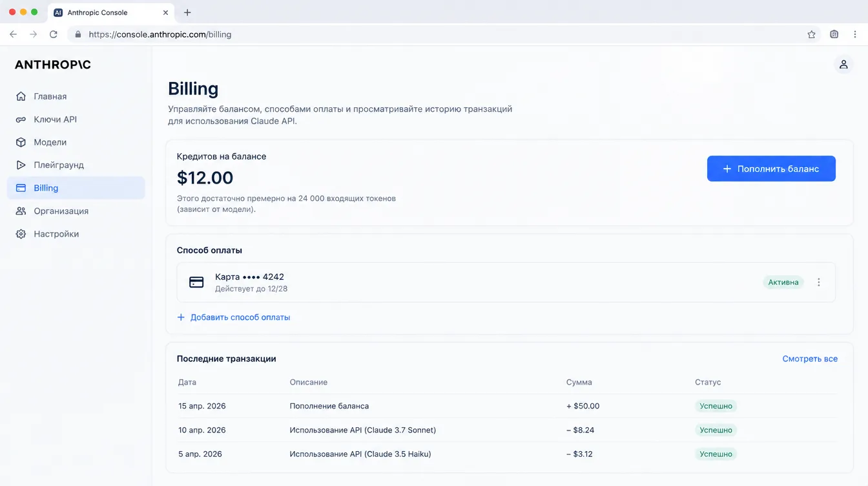
Task: Click the key icon beside Ключи API
Action: point(21,120)
